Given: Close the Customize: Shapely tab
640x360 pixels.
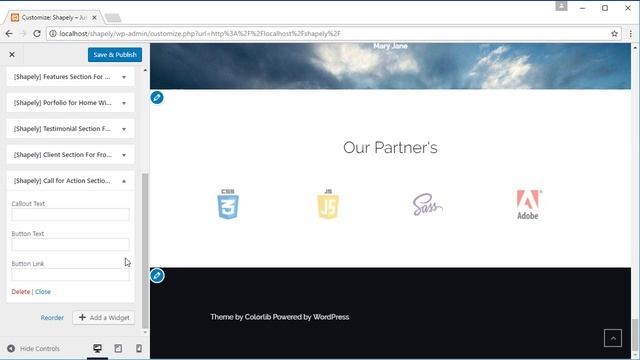Looking at the screenshot, I should tap(94, 18).
